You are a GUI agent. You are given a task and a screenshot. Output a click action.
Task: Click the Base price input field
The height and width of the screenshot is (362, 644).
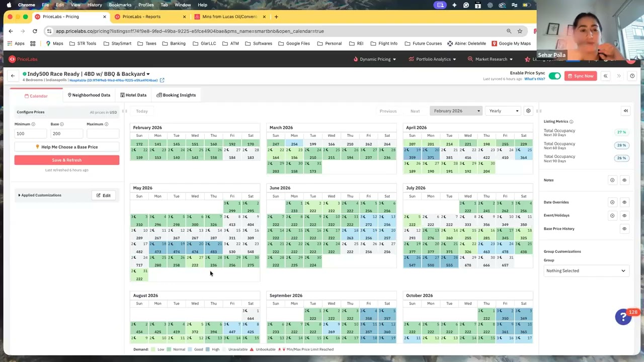tap(66, 134)
